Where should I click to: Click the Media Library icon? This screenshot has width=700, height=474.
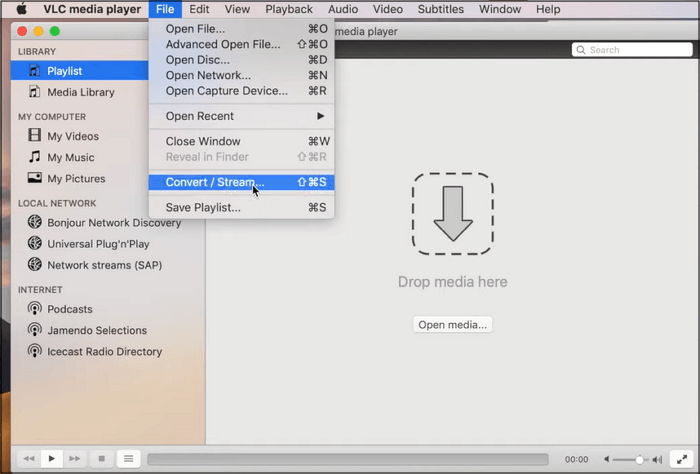point(35,92)
